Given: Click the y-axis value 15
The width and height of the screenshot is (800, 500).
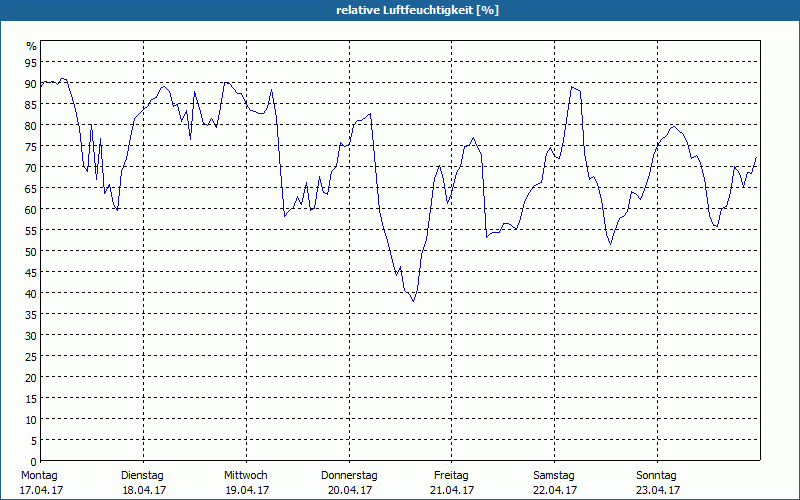Looking at the screenshot, I should pyautogui.click(x=31, y=399).
